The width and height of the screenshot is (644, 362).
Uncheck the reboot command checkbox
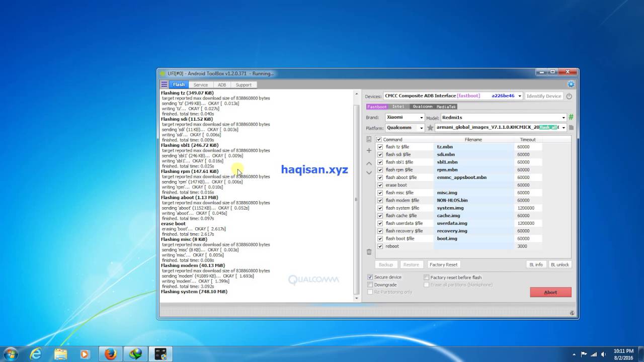(x=380, y=246)
